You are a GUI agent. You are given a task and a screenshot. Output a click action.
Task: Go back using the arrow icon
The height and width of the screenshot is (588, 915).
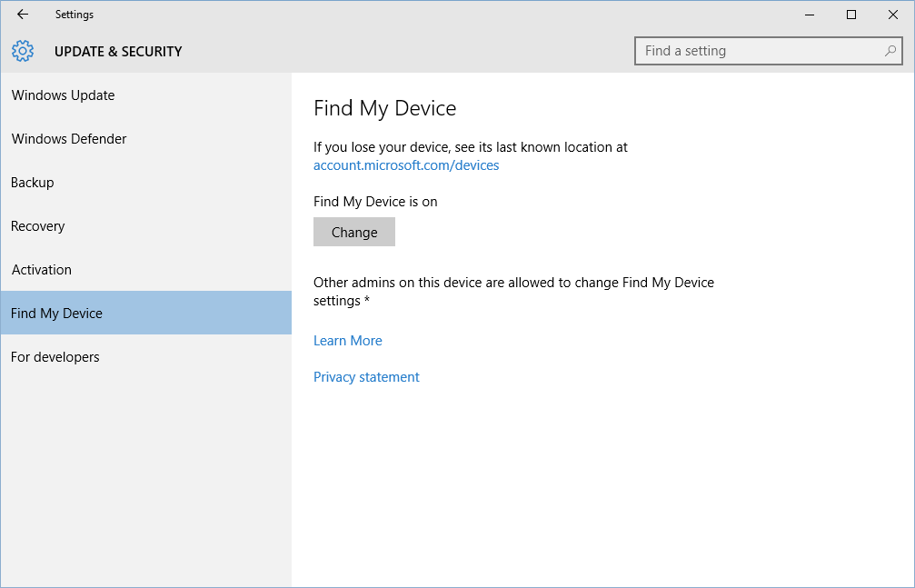(x=23, y=15)
